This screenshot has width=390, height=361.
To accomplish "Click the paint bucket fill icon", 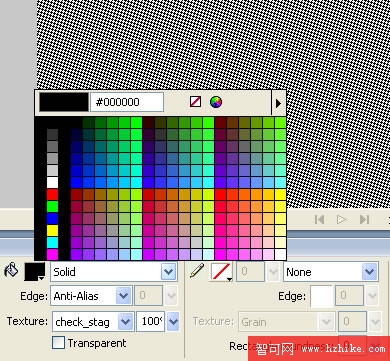I will [11, 270].
